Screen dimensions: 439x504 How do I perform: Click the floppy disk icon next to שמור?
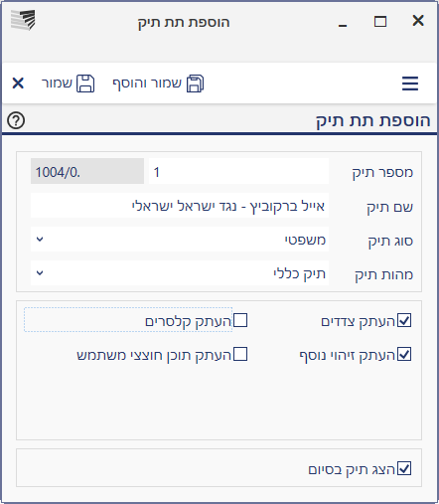pos(85,84)
